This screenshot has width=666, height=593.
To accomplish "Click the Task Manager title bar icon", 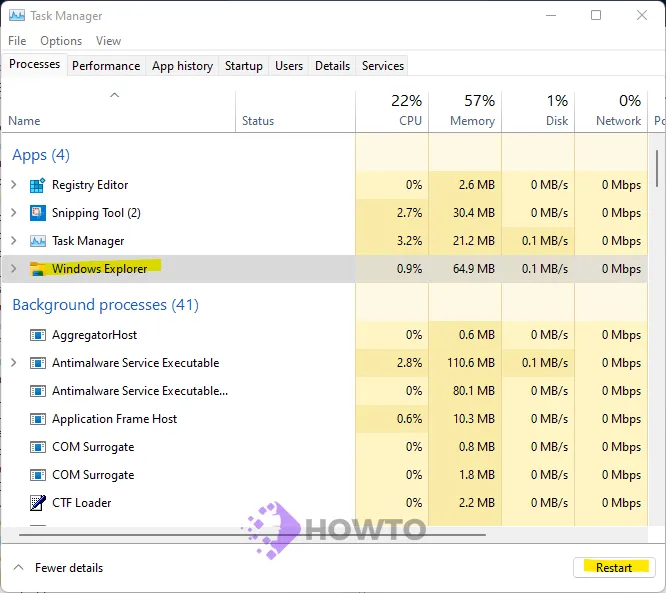I will 17,16.
